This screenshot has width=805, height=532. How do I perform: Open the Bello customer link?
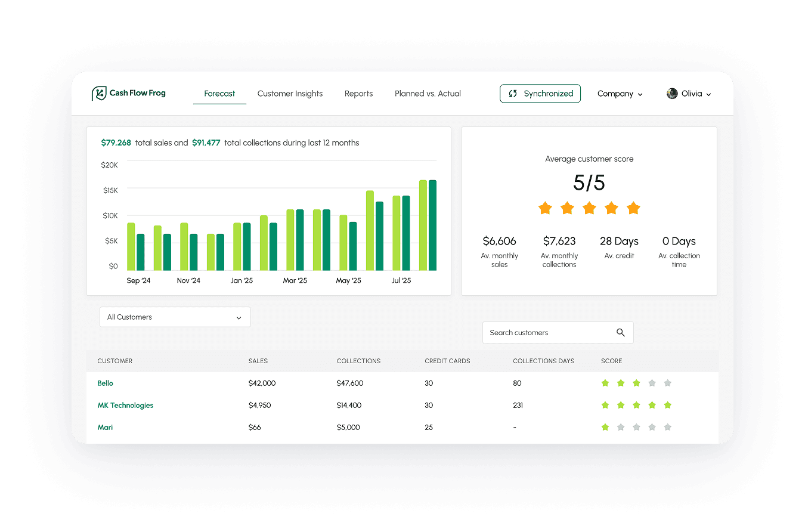[105, 383]
